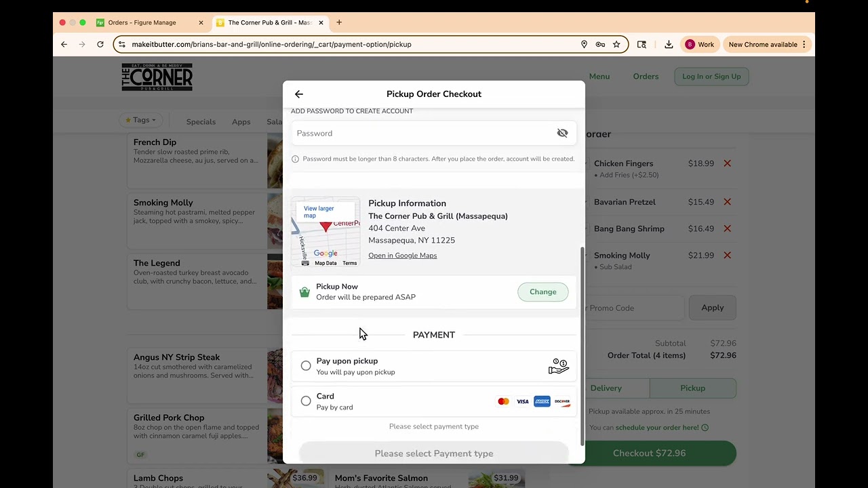
Task: Open the Menu navigation link
Action: (x=599, y=77)
